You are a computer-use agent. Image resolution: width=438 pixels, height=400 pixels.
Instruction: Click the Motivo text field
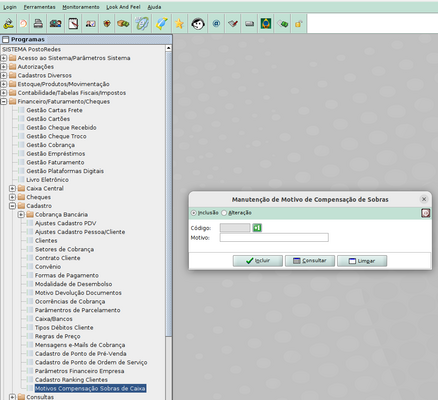pos(274,237)
